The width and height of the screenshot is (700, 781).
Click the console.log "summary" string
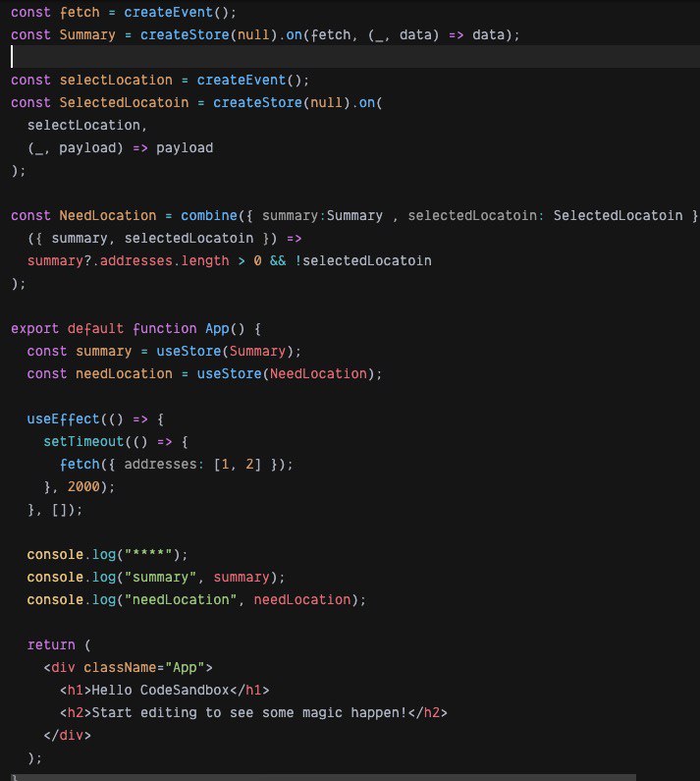click(x=160, y=577)
